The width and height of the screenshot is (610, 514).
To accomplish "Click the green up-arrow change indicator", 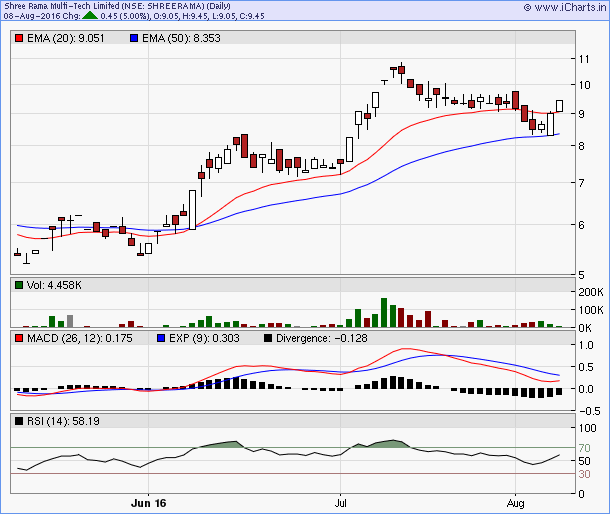I will (x=90, y=16).
